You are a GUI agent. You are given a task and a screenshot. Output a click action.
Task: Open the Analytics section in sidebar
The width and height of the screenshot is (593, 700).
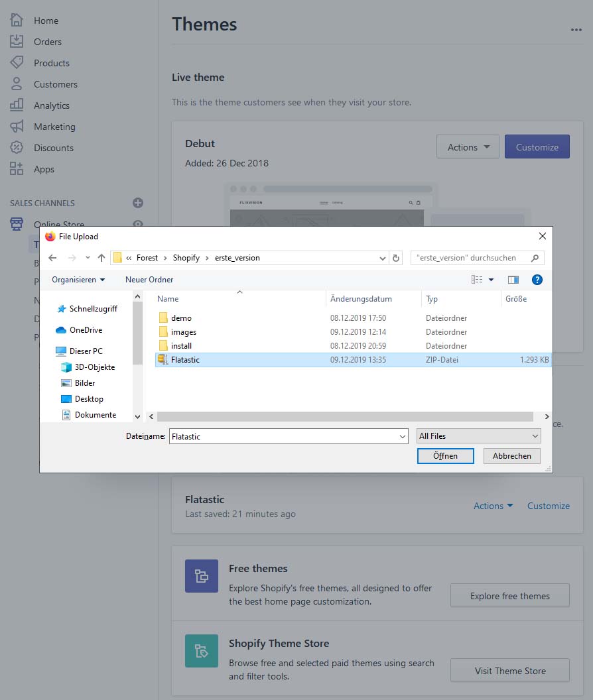tap(51, 105)
